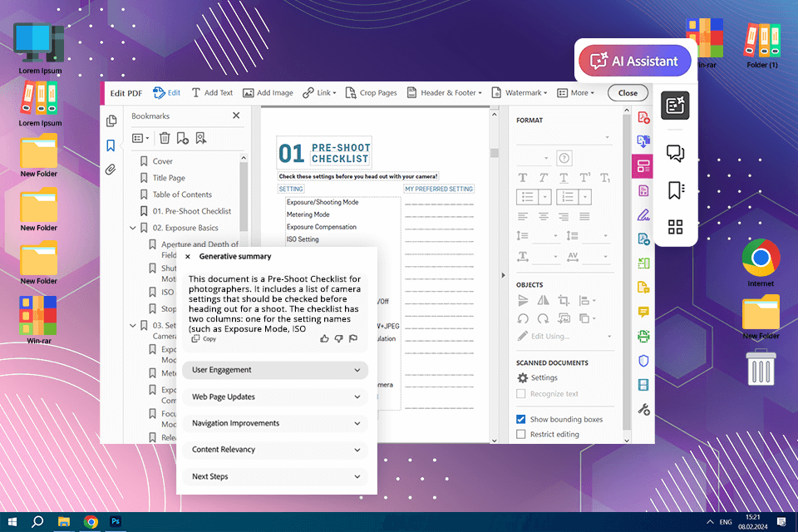Image resolution: width=798 pixels, height=532 pixels.
Task: Click the Edit tool in Edit PDF toolbar
Action: click(x=167, y=92)
